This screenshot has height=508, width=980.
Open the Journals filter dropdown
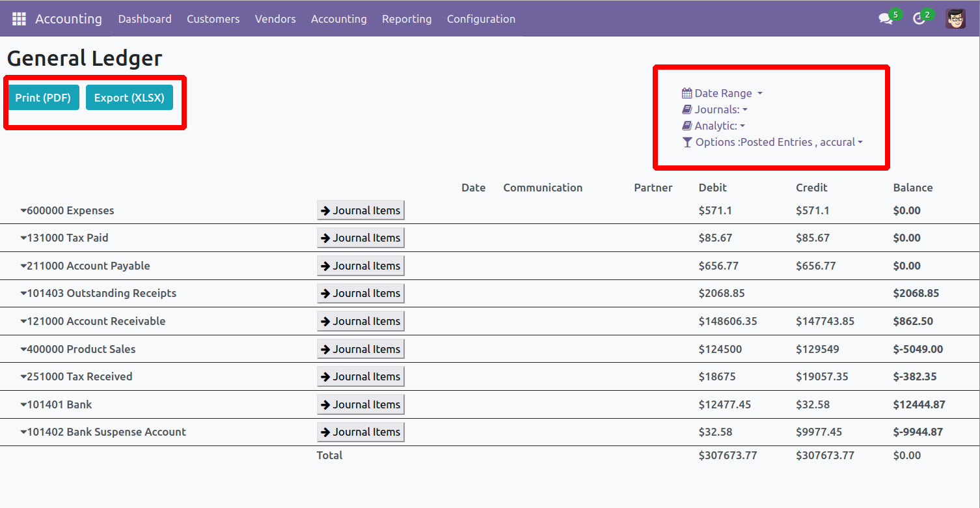tap(718, 109)
